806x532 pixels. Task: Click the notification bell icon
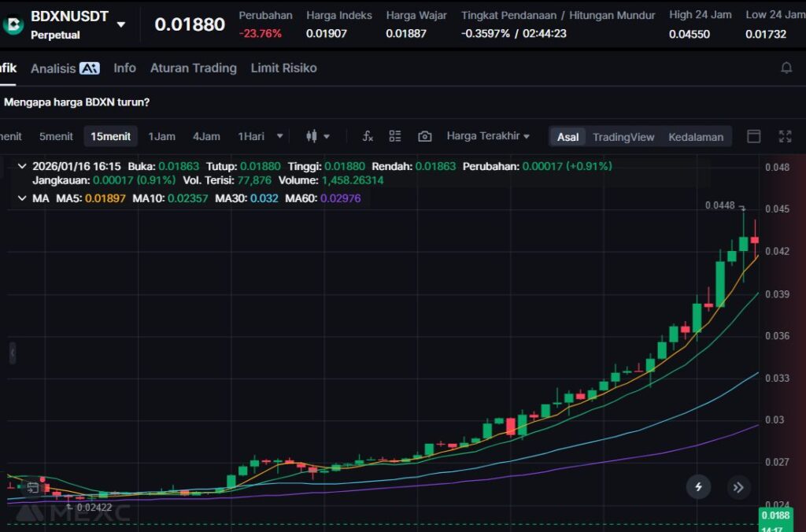tap(786, 68)
